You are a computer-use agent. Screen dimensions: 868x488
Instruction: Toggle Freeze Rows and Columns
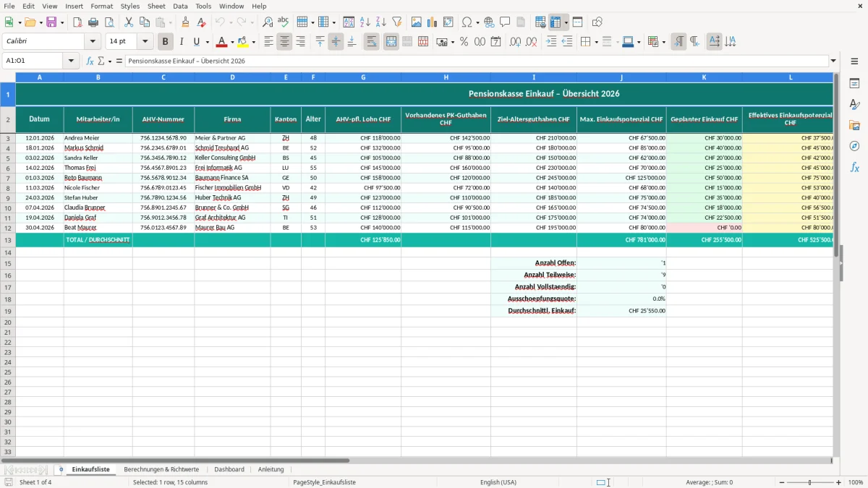pyautogui.click(x=556, y=22)
